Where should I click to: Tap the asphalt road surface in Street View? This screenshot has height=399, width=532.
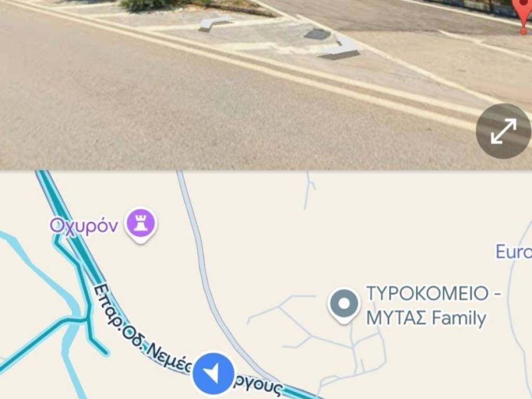pyautogui.click(x=170, y=109)
